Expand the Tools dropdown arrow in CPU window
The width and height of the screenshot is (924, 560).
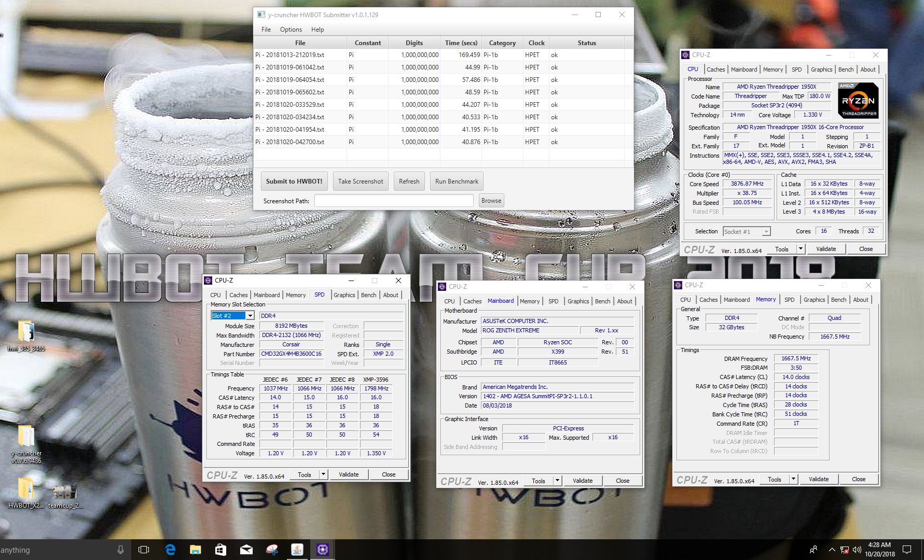click(x=801, y=249)
